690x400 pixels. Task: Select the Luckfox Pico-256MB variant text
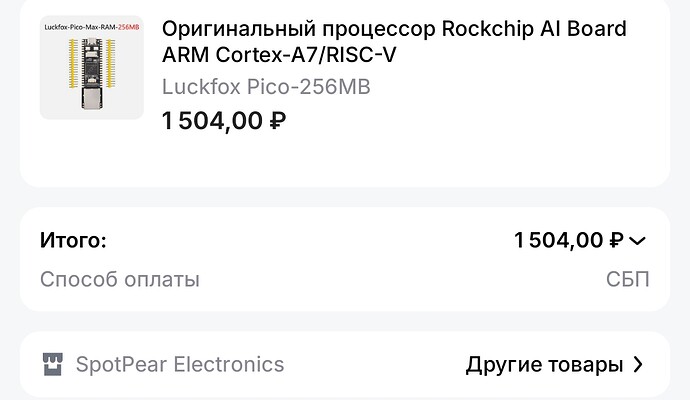[266, 87]
